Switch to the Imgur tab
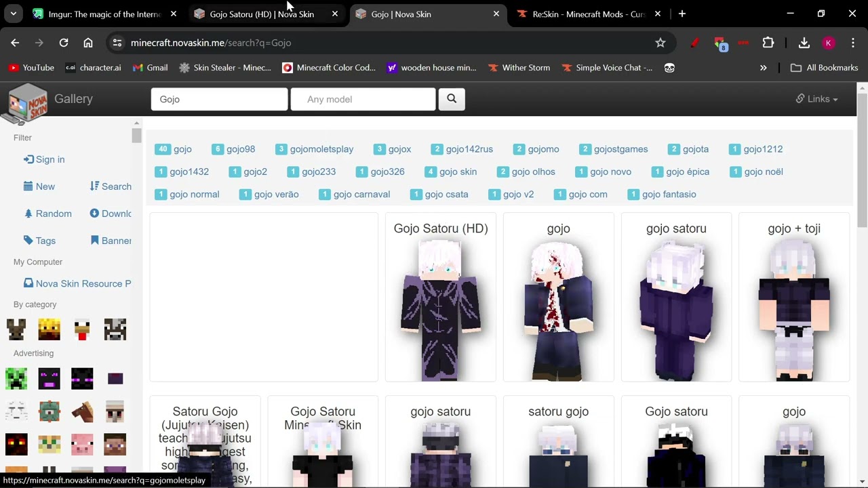The width and height of the screenshot is (868, 488). click(105, 14)
